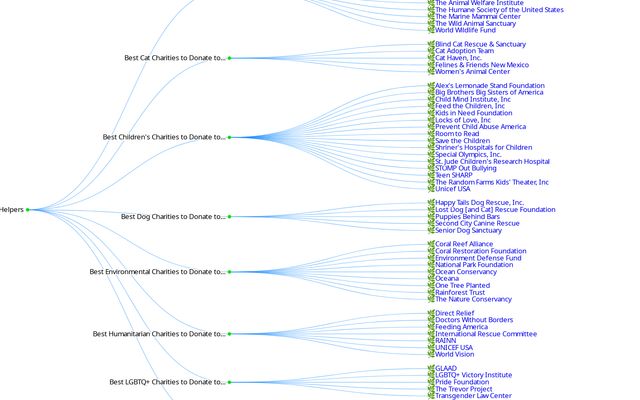
Task: Follow the Teen SHARP link
Action: tap(453, 175)
